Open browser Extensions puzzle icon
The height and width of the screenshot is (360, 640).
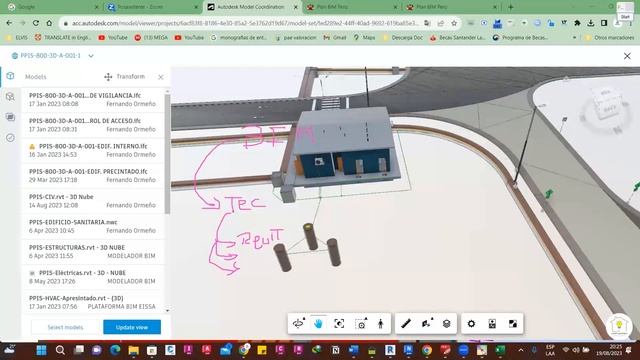pyautogui.click(x=577, y=23)
